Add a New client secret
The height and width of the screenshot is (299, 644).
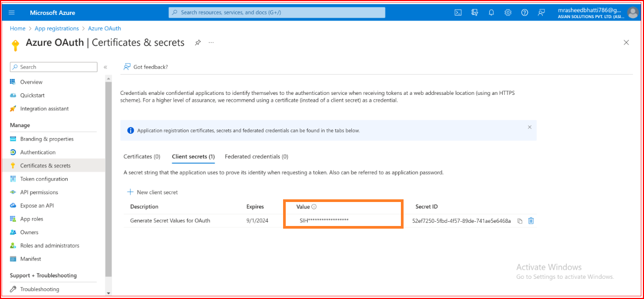click(x=152, y=192)
